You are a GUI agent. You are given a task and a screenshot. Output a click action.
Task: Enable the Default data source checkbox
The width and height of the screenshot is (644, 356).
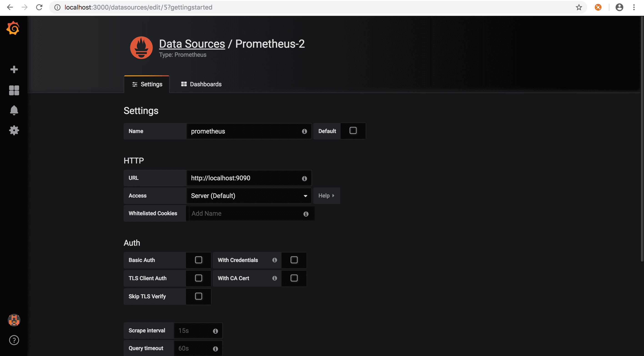click(353, 131)
